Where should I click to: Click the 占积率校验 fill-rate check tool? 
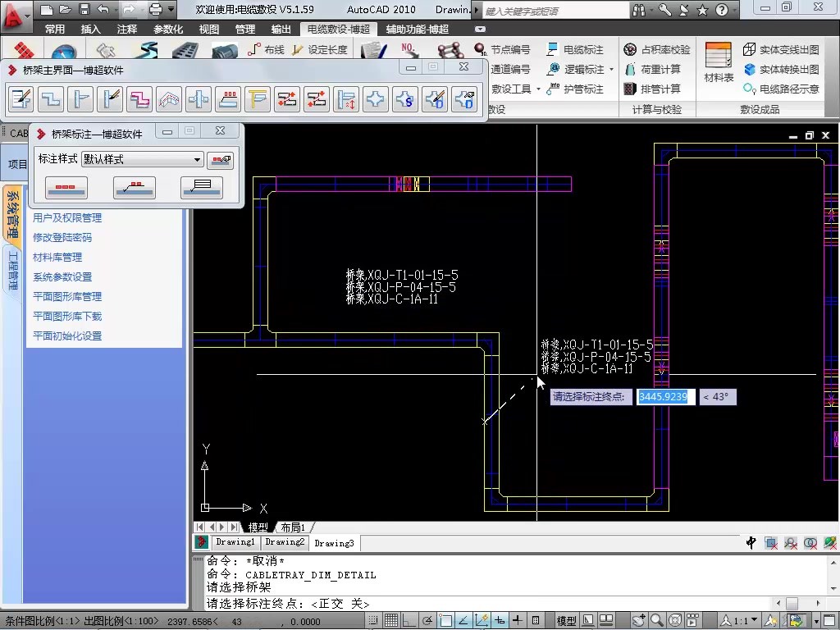coord(657,50)
